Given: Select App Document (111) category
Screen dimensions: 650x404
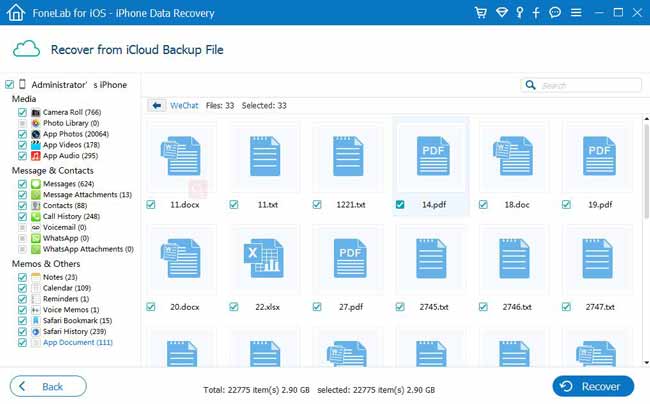Looking at the screenshot, I should [x=78, y=343].
